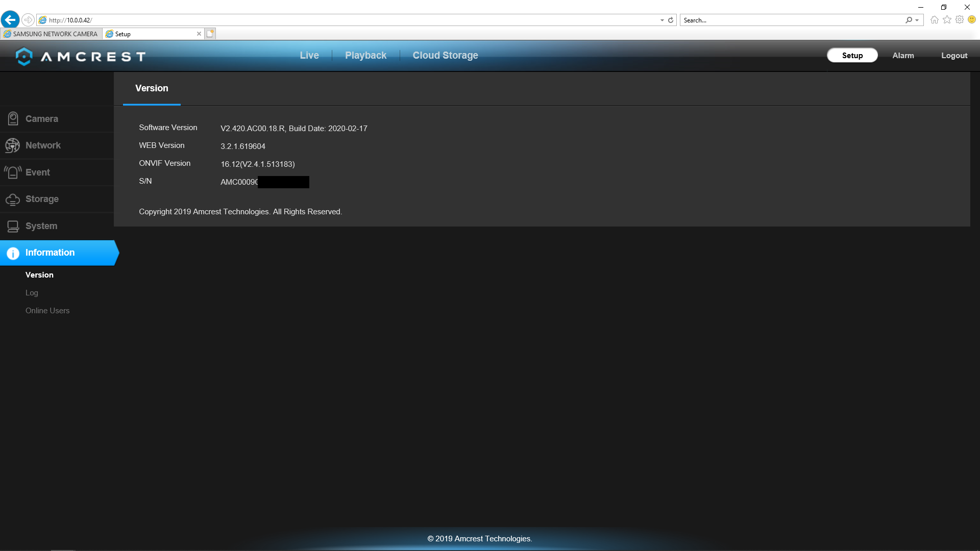Open the favorites star icon
The height and width of the screenshot is (551, 980).
pyautogui.click(x=947, y=20)
